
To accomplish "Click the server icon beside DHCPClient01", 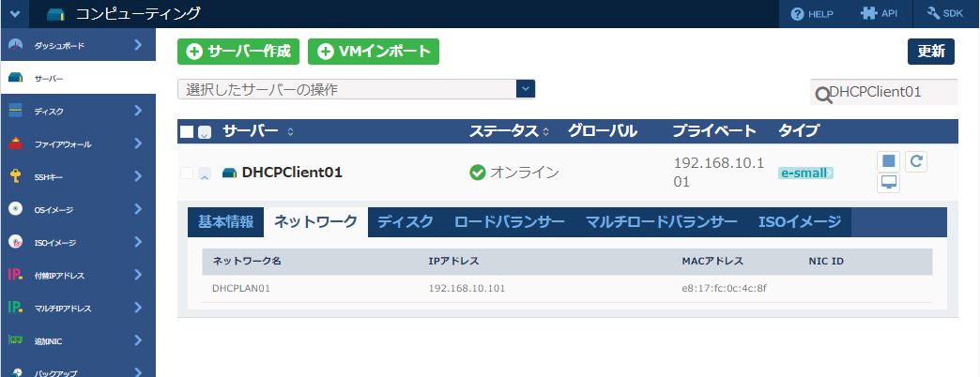I will 229,173.
